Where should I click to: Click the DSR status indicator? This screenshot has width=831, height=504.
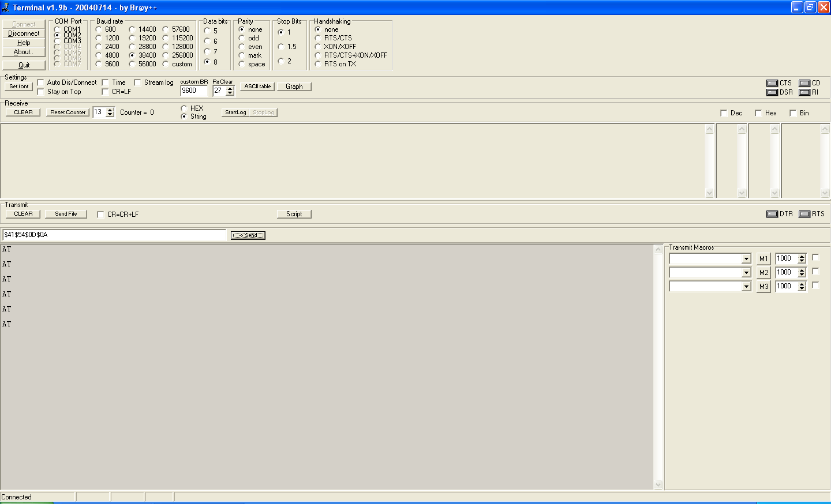click(x=772, y=92)
